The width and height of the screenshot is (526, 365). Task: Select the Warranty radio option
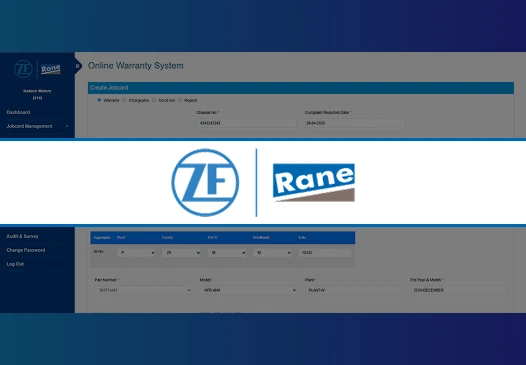[99, 100]
